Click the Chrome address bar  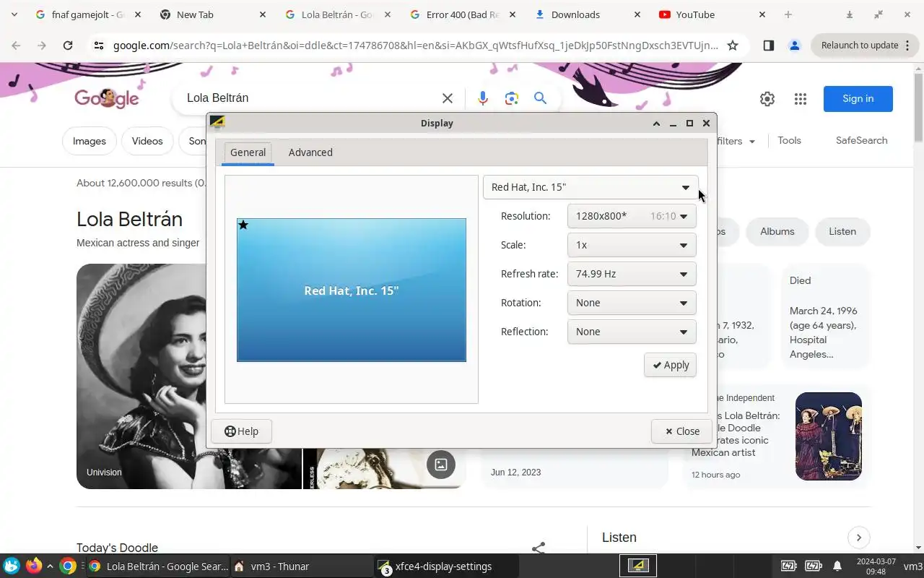[415, 46]
